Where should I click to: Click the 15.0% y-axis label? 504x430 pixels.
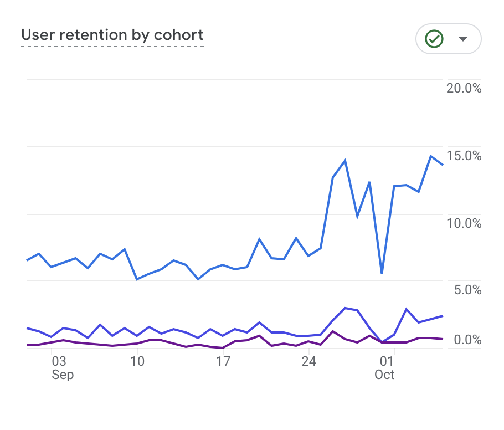click(x=464, y=156)
